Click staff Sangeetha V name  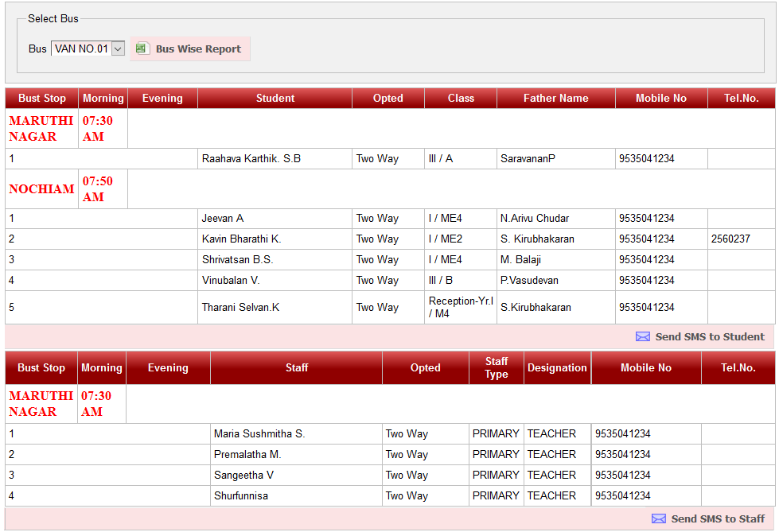point(243,475)
